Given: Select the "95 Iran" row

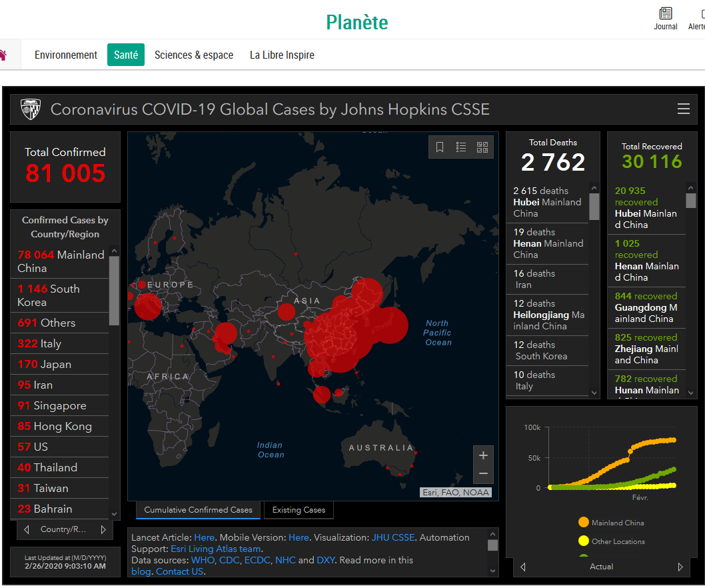Looking at the screenshot, I should pyautogui.click(x=60, y=385).
